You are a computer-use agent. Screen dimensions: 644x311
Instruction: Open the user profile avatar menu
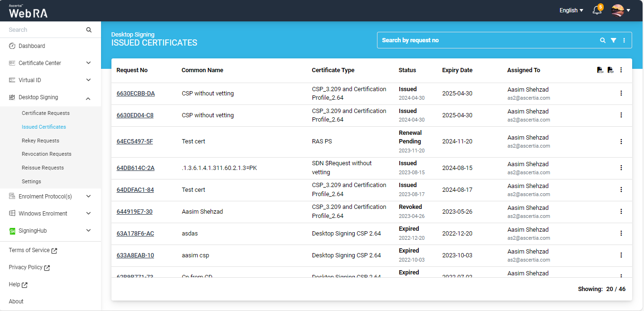point(620,10)
